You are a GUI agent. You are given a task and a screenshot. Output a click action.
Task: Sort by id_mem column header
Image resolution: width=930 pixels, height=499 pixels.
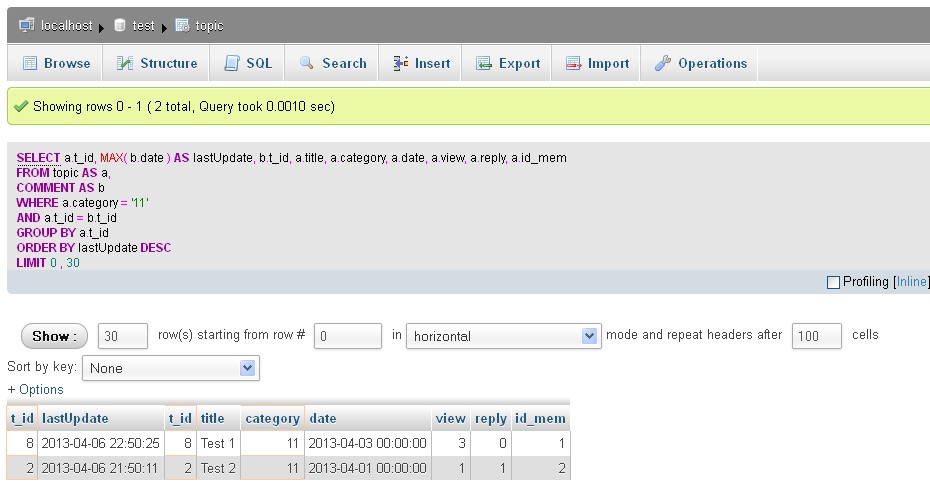point(540,418)
